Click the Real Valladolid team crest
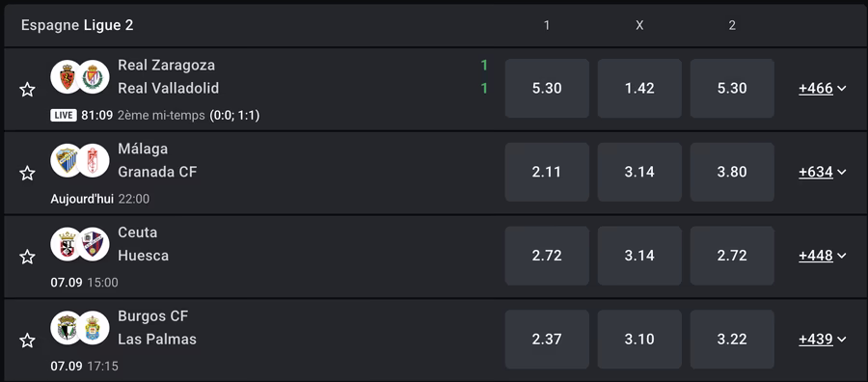 click(x=93, y=77)
